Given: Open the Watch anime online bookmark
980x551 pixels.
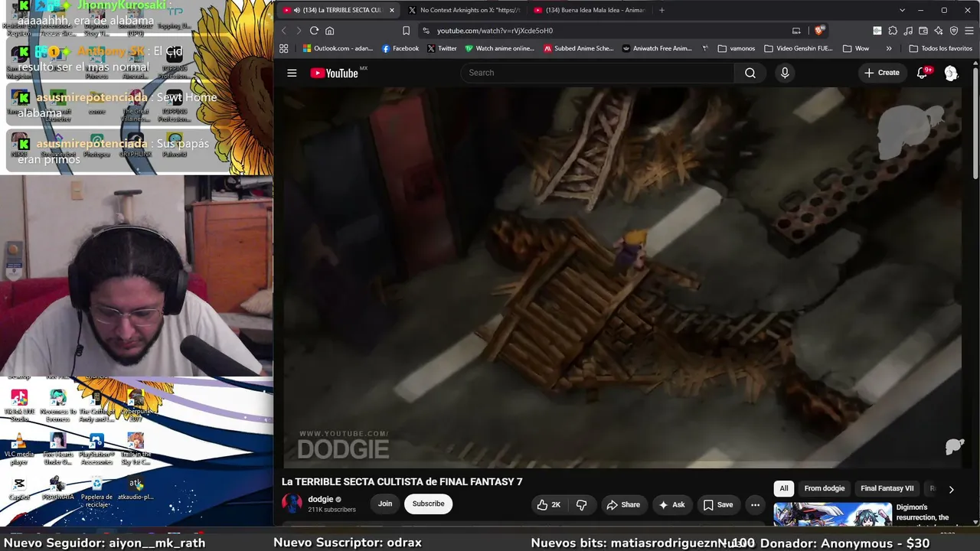Looking at the screenshot, I should coord(500,48).
